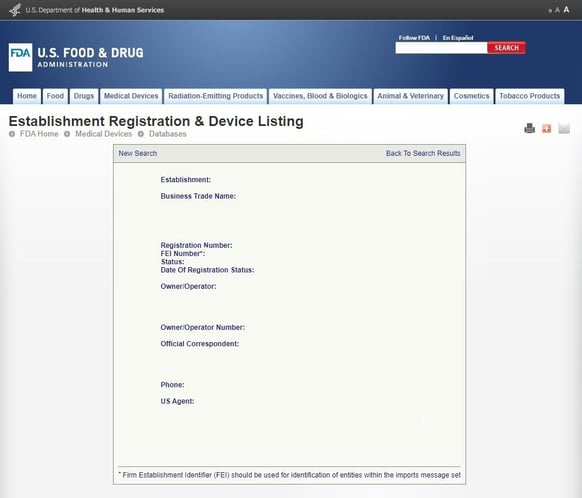
Task: Click the HHS eagle logo icon
Action: (15, 10)
